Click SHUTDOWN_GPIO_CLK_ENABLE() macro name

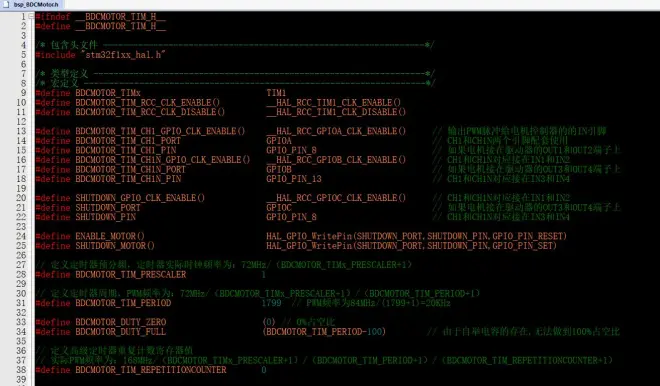pyautogui.click(x=140, y=198)
